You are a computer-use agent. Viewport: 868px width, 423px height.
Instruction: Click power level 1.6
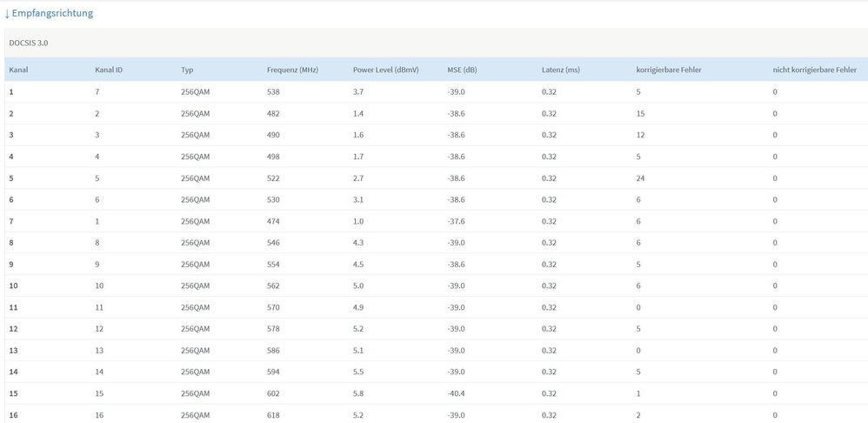coord(358,135)
